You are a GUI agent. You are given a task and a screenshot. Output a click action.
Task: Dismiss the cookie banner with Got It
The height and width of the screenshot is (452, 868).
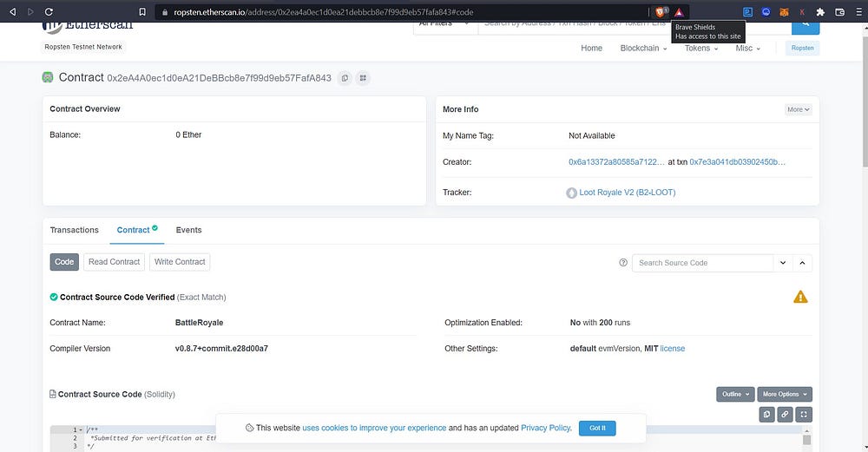(x=597, y=429)
